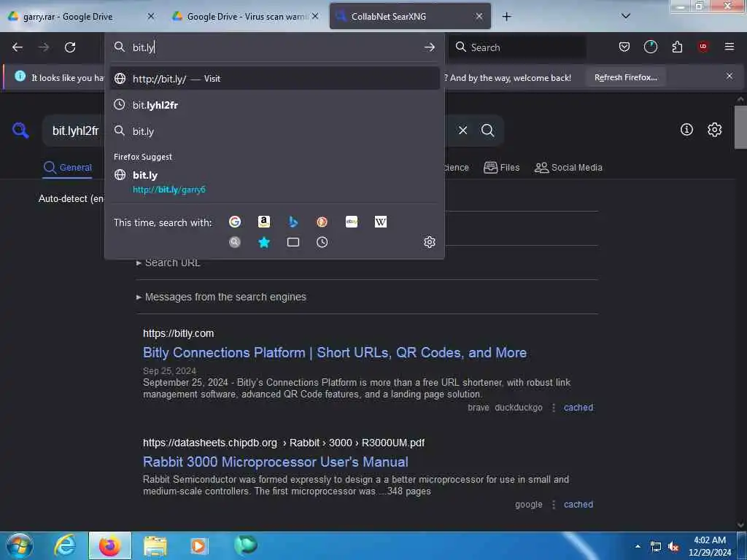
Task: Switch to the Virus scan warning tab
Action: (245, 17)
